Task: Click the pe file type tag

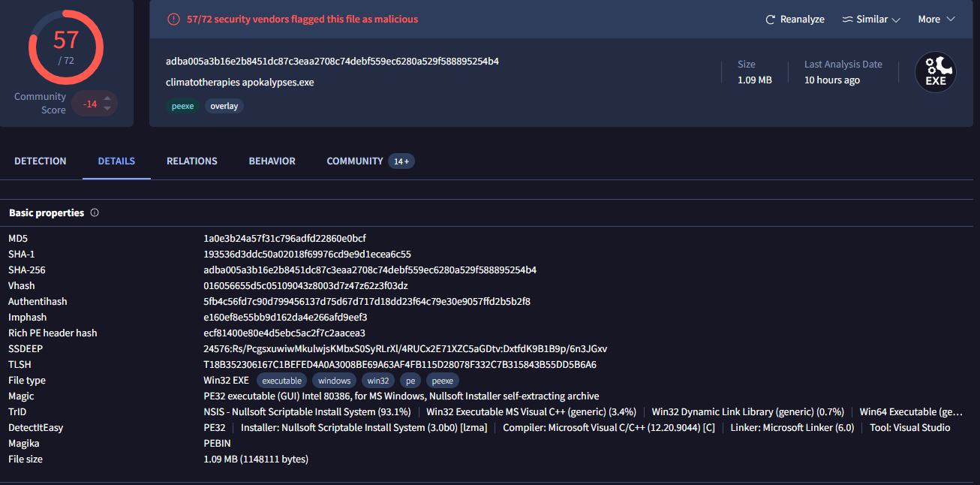Action: (410, 381)
